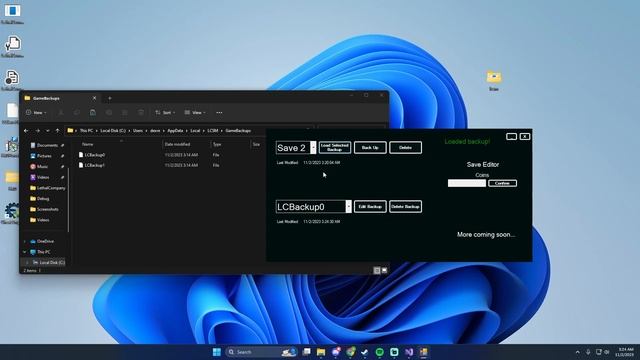Screen dimensions: 640x360
Task: Click the Delete Backup button
Action: tap(405, 207)
